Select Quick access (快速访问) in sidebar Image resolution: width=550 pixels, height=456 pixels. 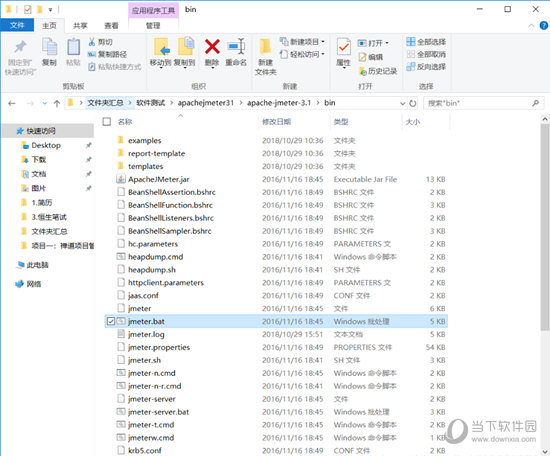pyautogui.click(x=41, y=131)
